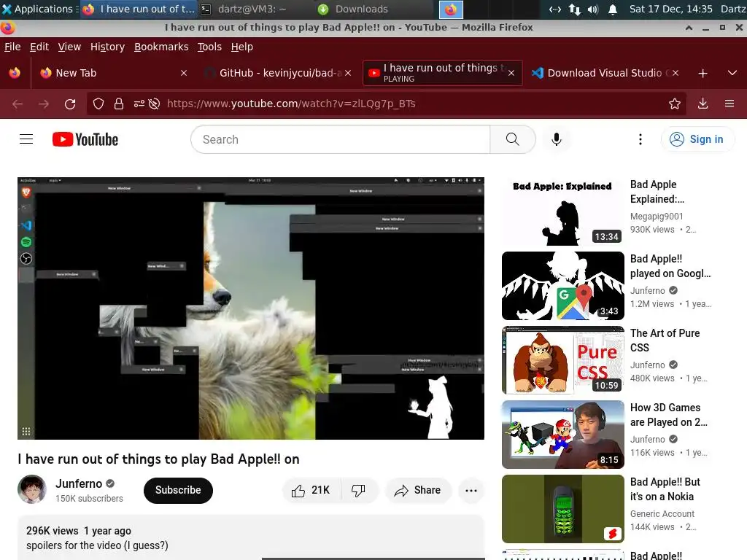Image resolution: width=747 pixels, height=560 pixels.
Task: Open more actions ellipsis under video
Action: pos(471,491)
